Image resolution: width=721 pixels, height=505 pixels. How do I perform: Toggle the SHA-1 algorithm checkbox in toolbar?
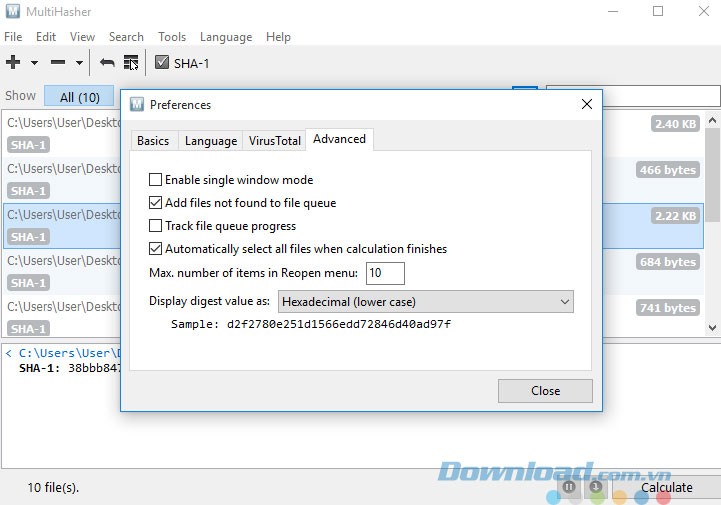coord(162,63)
